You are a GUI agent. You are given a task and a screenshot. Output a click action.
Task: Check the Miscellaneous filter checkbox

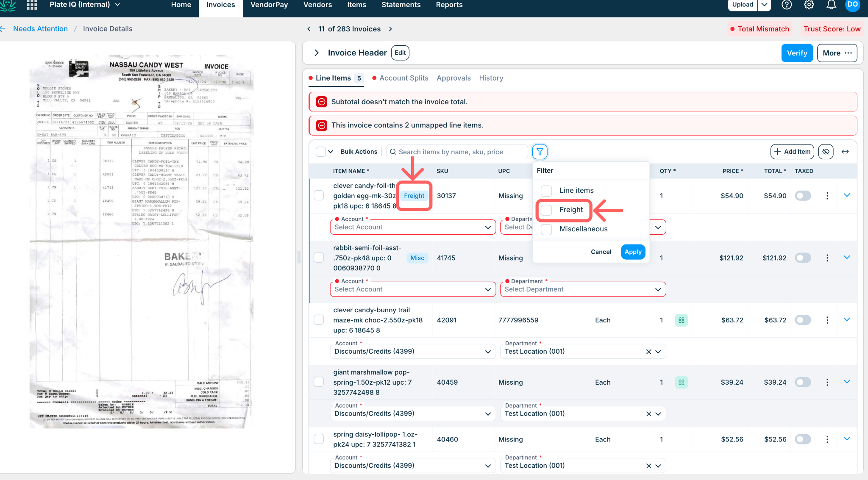pyautogui.click(x=546, y=229)
